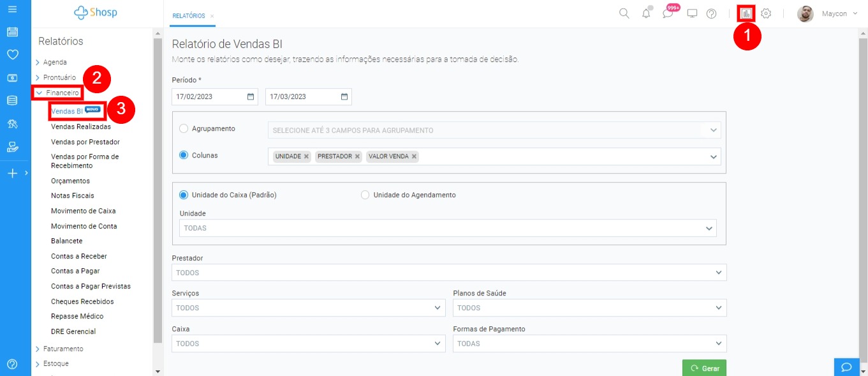This screenshot has width=868, height=376.
Task: Remove the UNIDADE column tag
Action: pyautogui.click(x=306, y=156)
